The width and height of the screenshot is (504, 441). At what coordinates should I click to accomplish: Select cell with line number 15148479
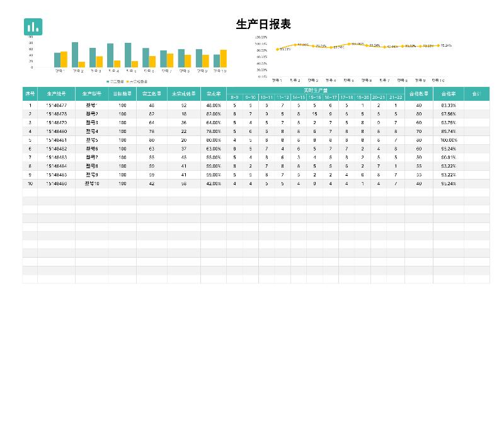point(56,123)
